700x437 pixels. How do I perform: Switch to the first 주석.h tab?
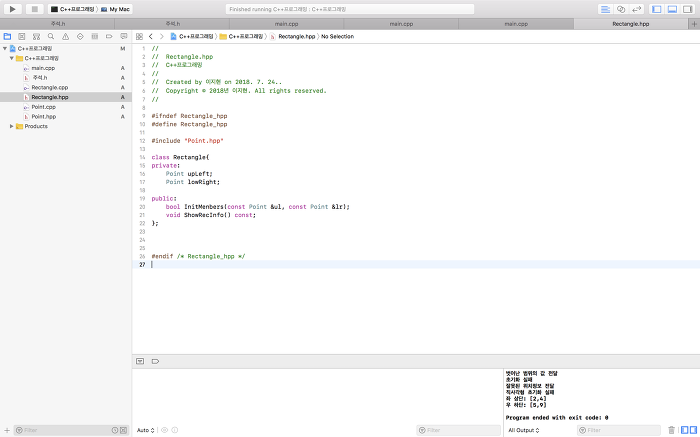[x=58, y=24]
